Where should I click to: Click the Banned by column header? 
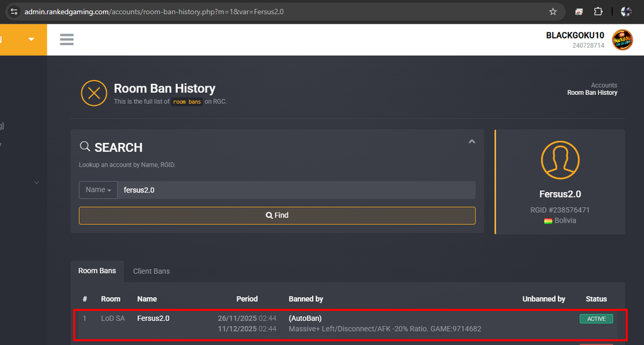[306, 299]
